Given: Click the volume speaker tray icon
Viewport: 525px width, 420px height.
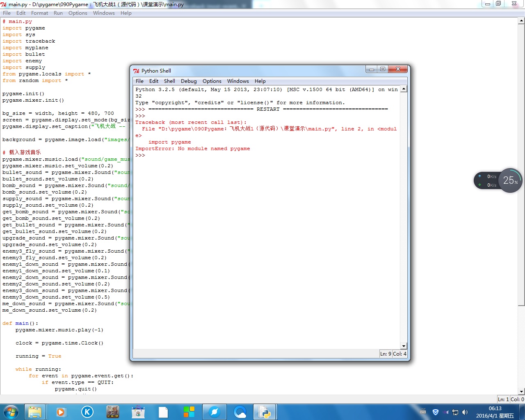Looking at the screenshot, I should [x=465, y=412].
